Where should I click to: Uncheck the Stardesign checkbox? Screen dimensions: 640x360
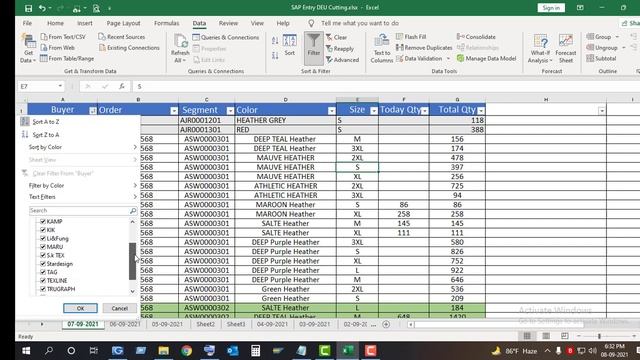click(x=42, y=264)
